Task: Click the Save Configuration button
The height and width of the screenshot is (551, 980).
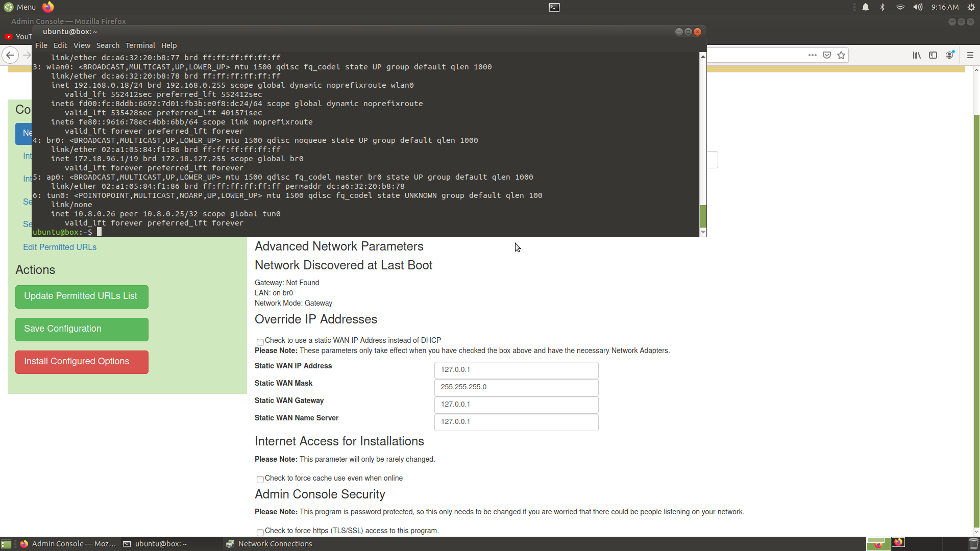Action: point(82,329)
